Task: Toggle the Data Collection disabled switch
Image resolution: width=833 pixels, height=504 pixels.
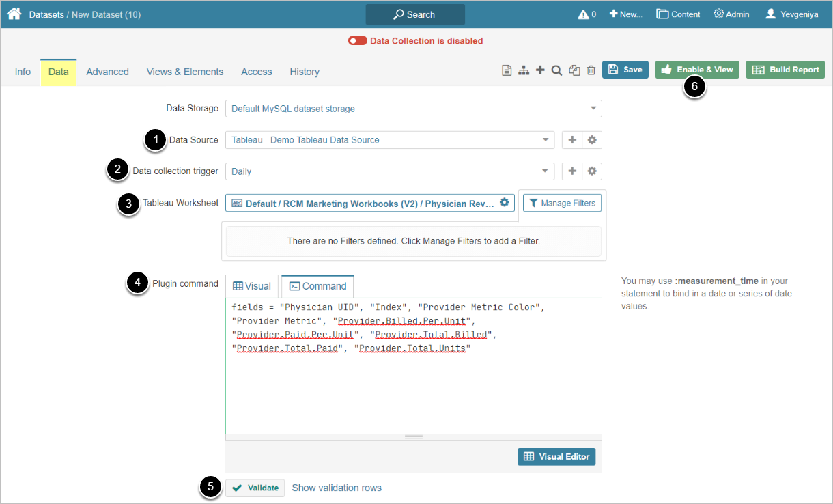Action: (357, 41)
